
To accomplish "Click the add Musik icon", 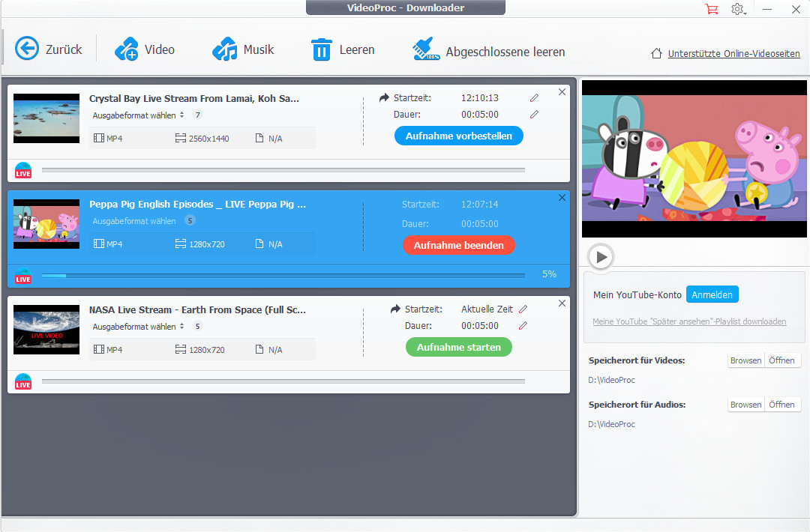I will coord(224,49).
